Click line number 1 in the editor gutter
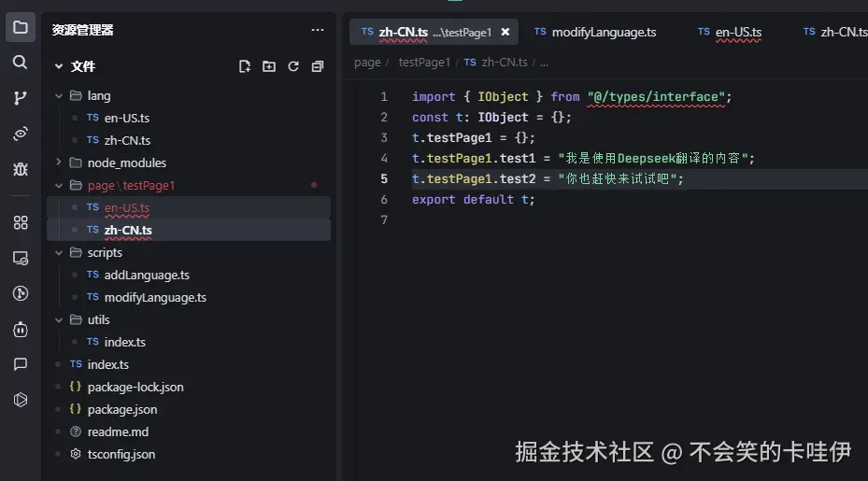 384,97
